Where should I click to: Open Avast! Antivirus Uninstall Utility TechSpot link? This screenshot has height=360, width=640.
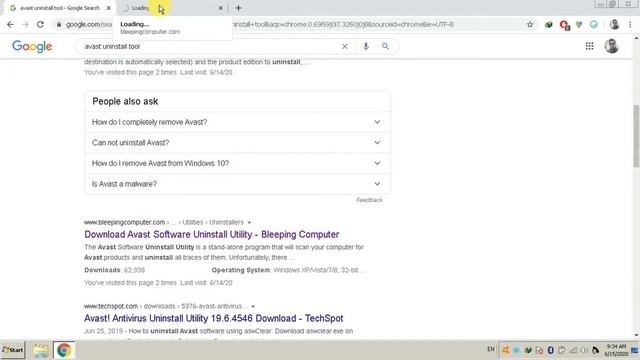213,318
